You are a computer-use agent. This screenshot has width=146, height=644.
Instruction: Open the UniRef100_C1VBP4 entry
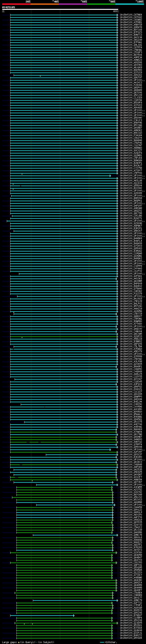(131, 618)
